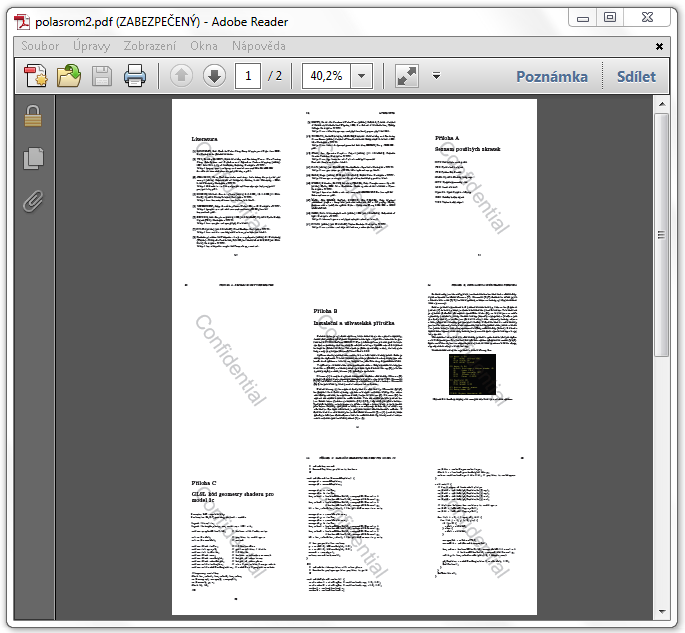Click the page with terminal screenshot

pyautogui.click(x=477, y=356)
